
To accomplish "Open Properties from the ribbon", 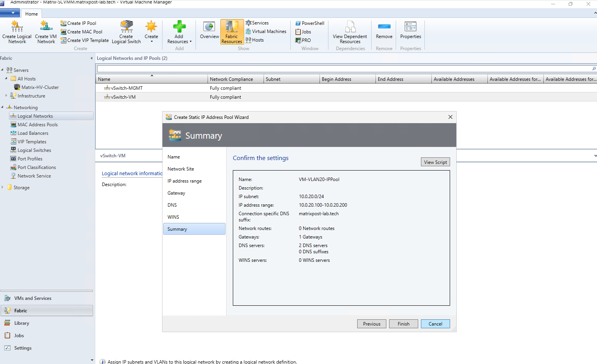I will [410, 30].
